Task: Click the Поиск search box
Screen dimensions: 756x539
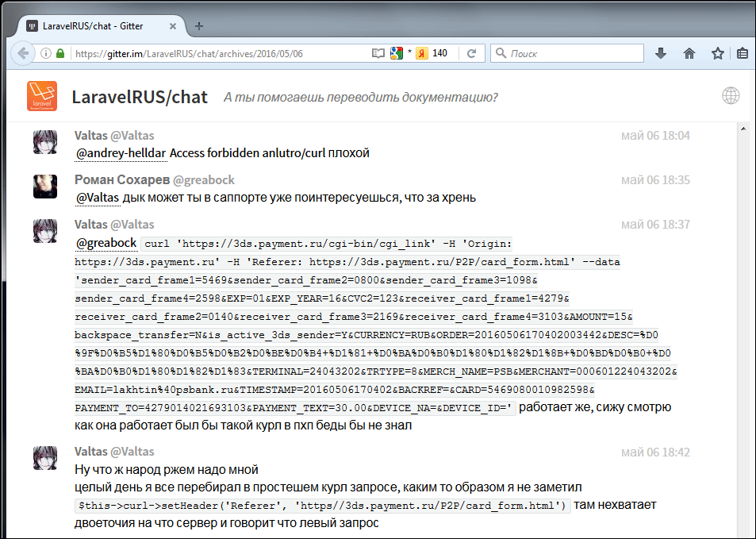Action: [x=567, y=53]
